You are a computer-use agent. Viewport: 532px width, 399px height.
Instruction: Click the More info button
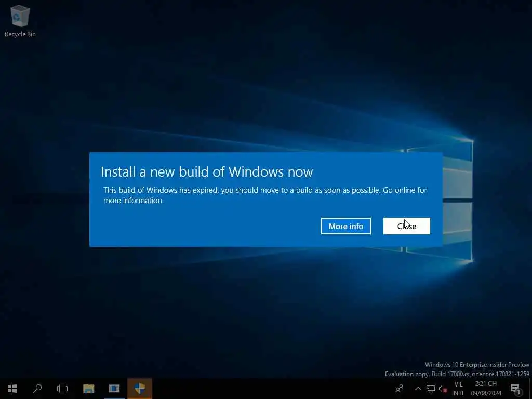click(x=345, y=226)
